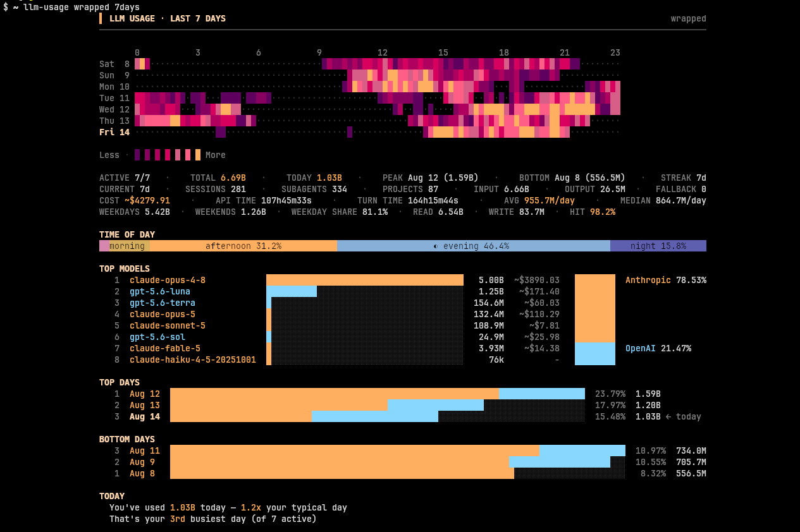Image resolution: width=800 pixels, height=532 pixels.
Task: Click the 'More' legend label
Action: pyautogui.click(x=216, y=155)
